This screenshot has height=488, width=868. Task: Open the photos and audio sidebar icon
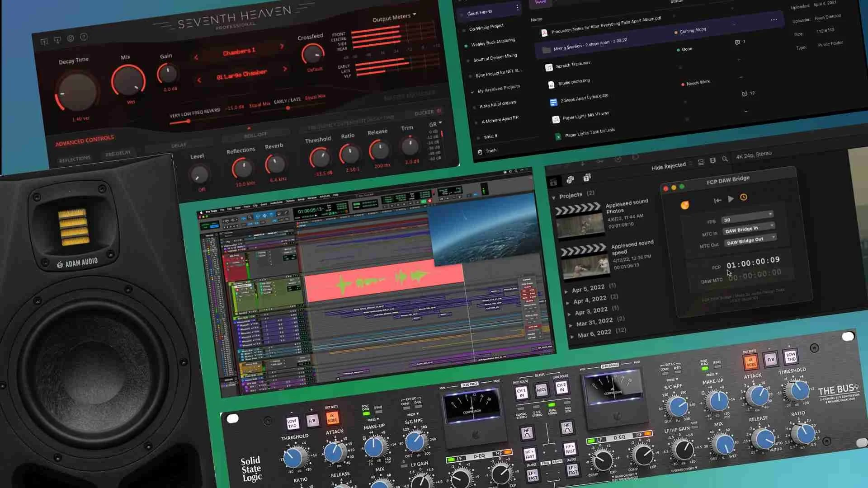(570, 180)
